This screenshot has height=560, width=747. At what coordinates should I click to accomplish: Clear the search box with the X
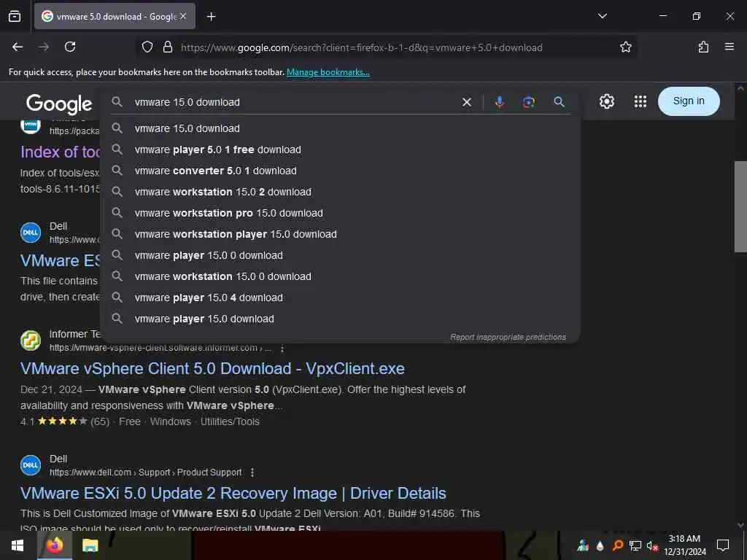(x=467, y=102)
